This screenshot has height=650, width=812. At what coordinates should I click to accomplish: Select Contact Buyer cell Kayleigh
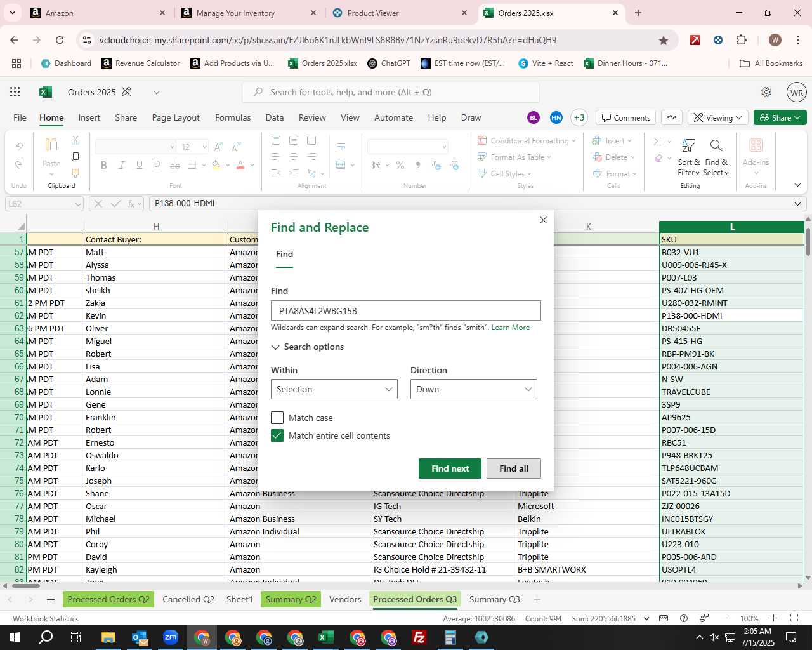[x=156, y=569]
